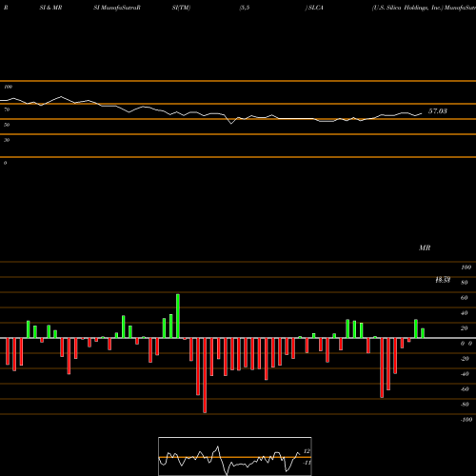Click the MR right axis label -60

click(x=465, y=389)
